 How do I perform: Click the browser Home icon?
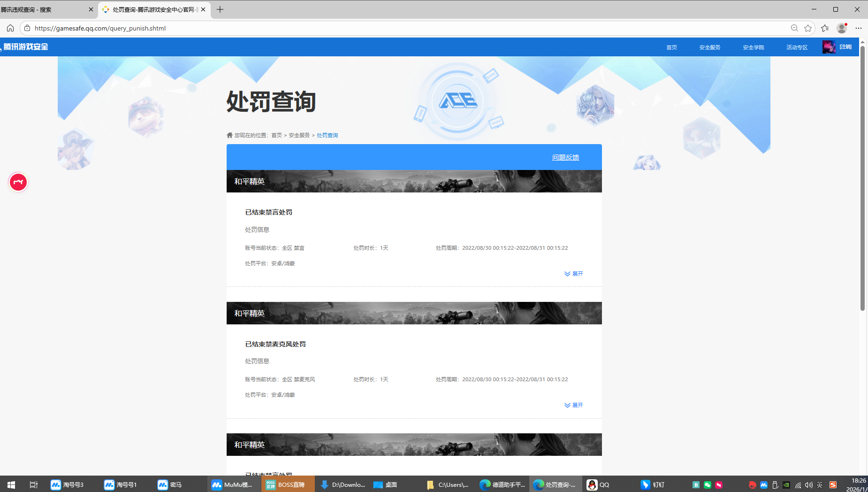(10, 28)
